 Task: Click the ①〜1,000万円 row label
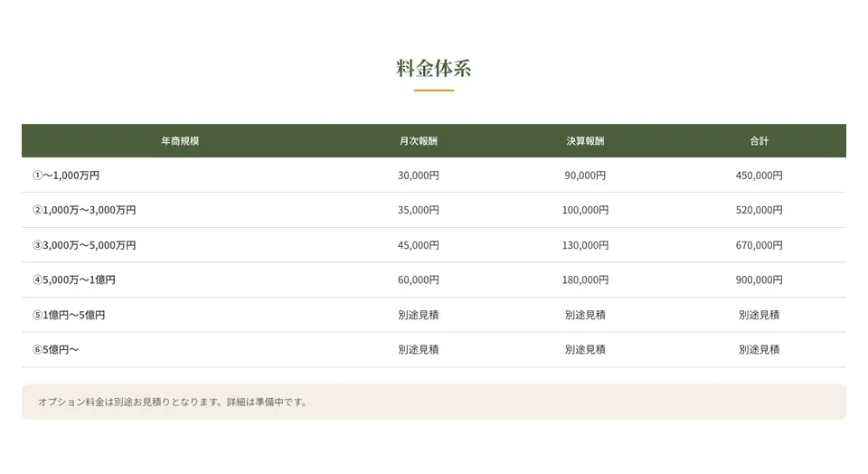click(66, 175)
